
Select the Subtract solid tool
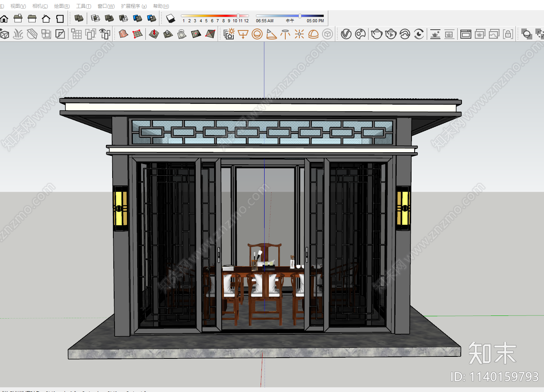[x=123, y=18]
